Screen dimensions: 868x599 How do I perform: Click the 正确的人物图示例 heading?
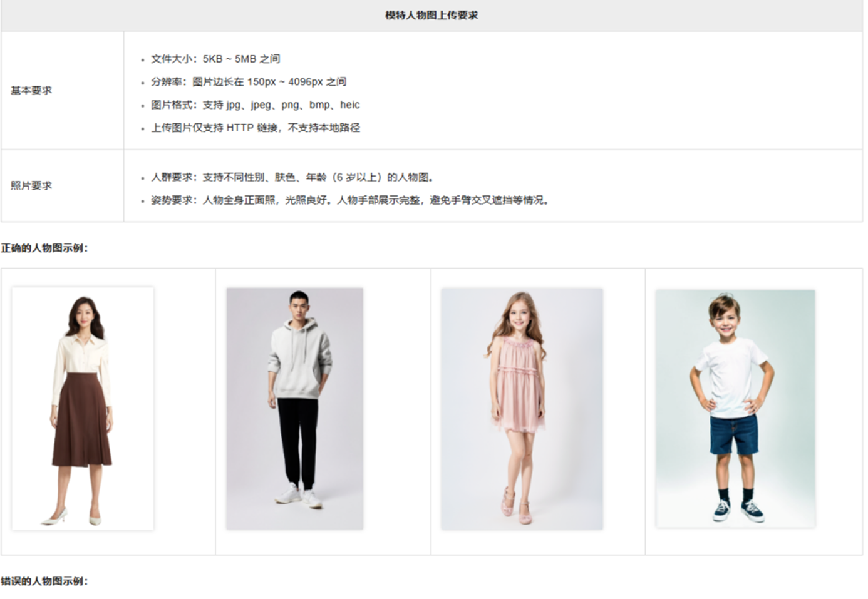(x=44, y=248)
